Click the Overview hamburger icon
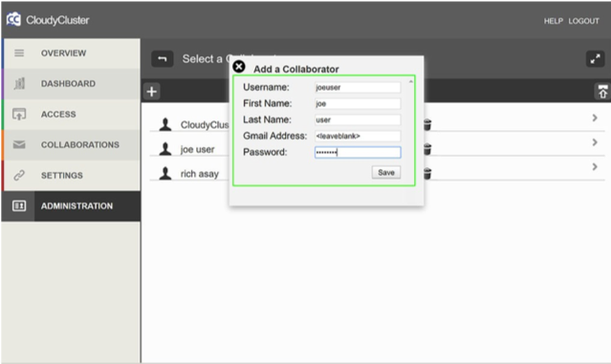Image resolution: width=611 pixels, height=364 pixels. click(19, 53)
